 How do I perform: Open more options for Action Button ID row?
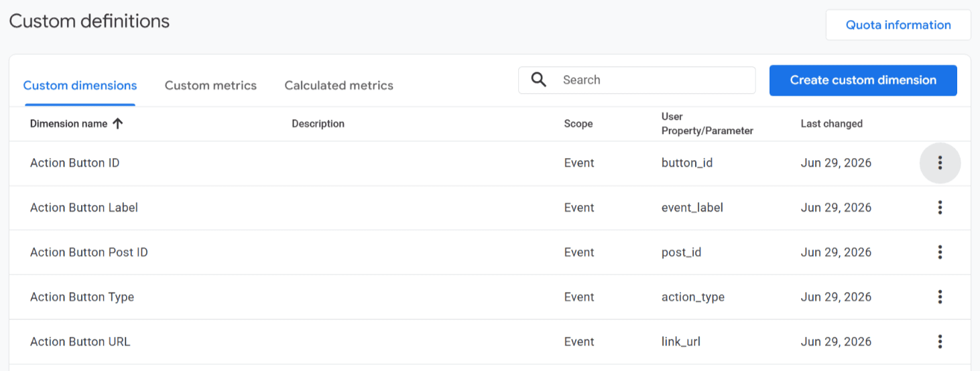point(940,163)
